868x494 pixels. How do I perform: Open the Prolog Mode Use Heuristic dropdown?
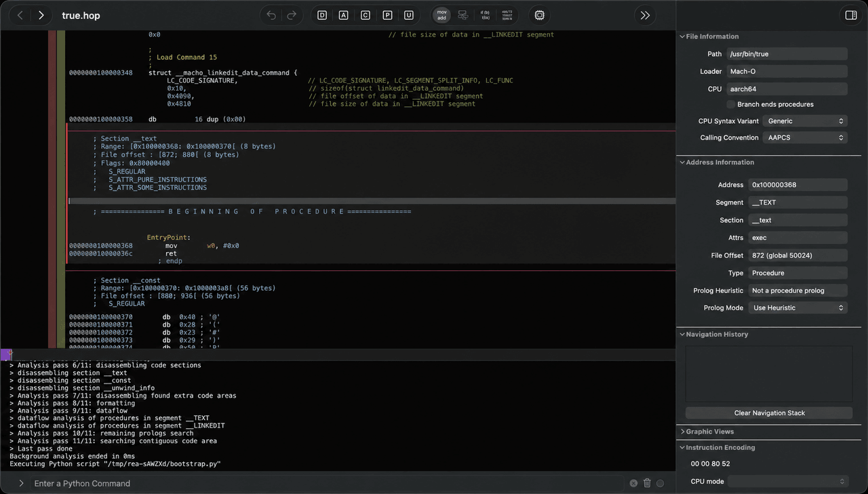tap(797, 308)
